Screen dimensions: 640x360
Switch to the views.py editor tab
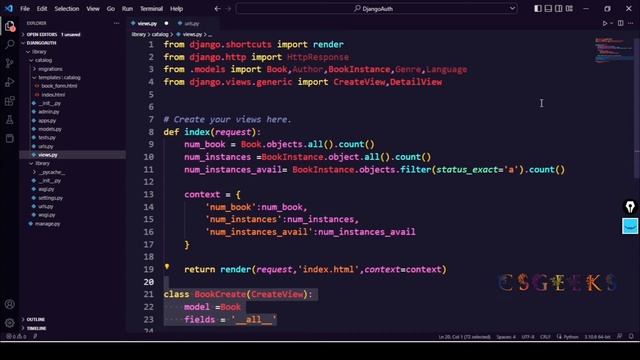pos(147,23)
